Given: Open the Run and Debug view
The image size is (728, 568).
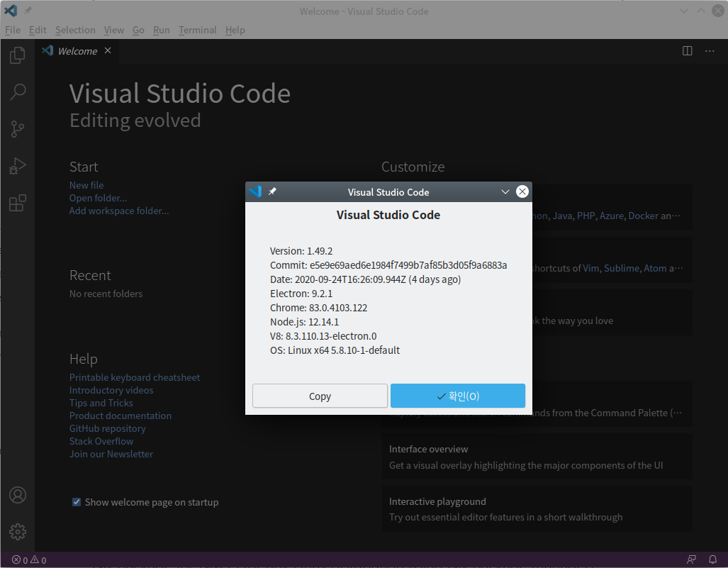Looking at the screenshot, I should point(18,166).
